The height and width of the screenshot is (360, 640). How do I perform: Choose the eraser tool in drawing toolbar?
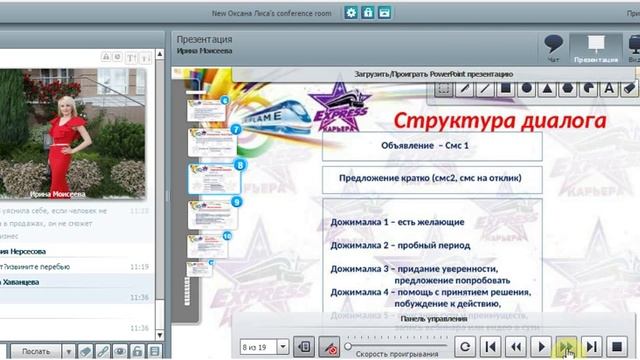(x=629, y=88)
